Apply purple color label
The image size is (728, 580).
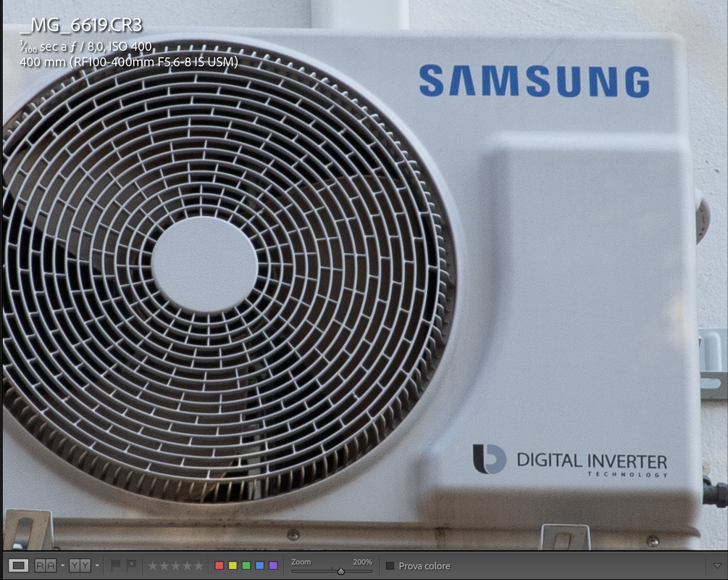click(274, 565)
